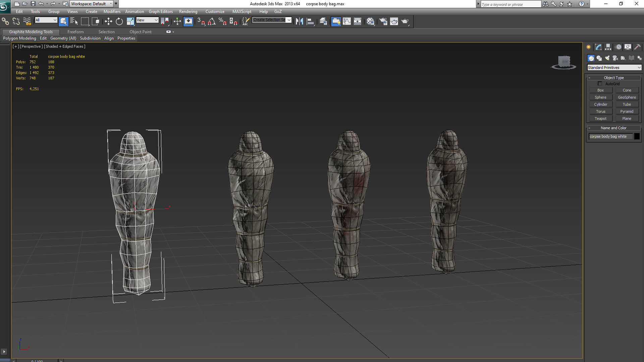Open the Polygon Modeling panel
This screenshot has width=644, height=362.
19,38
